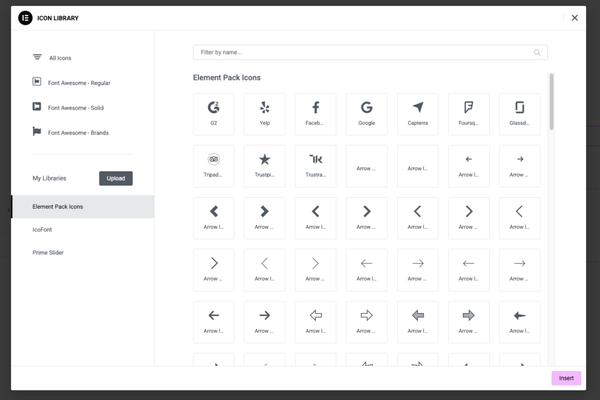Screen dimensions: 600x400
Task: Close the Icon Library dialog
Action: [575, 18]
